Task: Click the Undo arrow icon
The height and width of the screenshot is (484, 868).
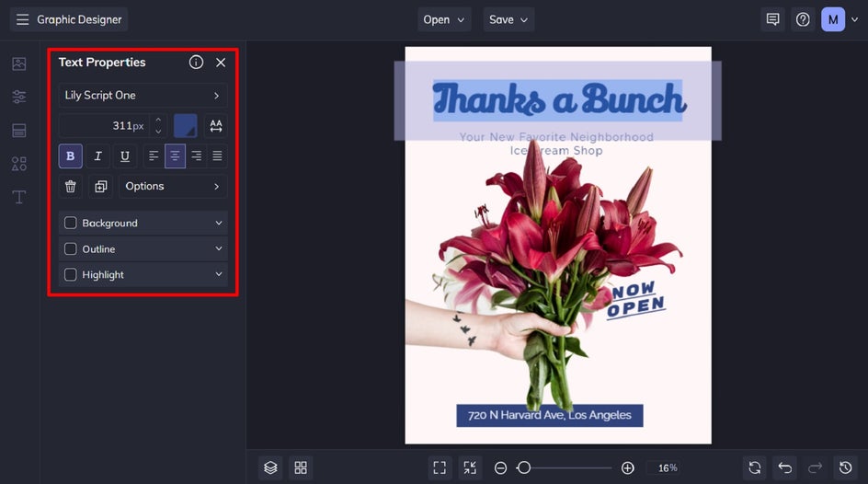Action: (x=785, y=468)
